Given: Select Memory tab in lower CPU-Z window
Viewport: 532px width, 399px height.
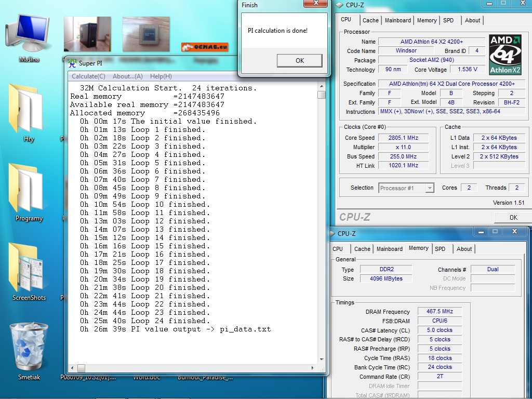Looking at the screenshot, I should pos(419,248).
